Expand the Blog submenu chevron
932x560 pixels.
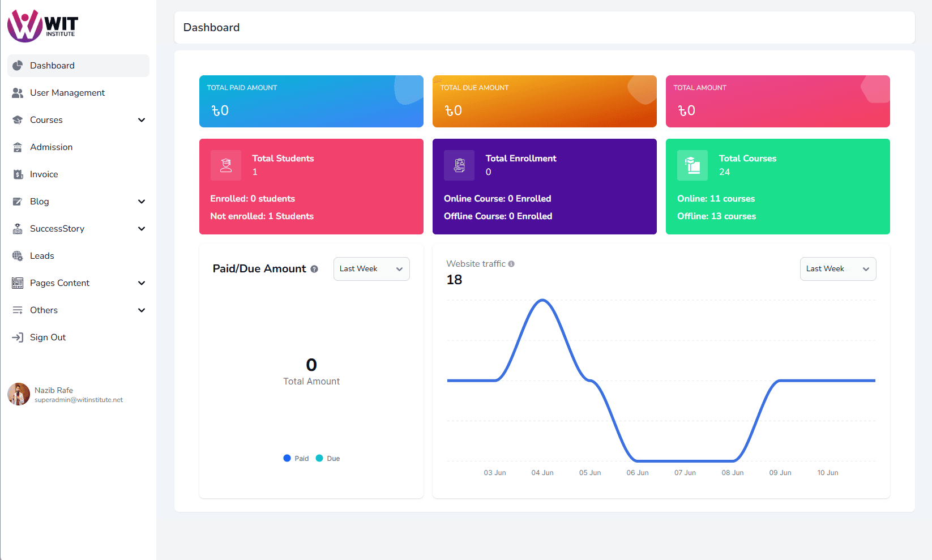click(142, 202)
